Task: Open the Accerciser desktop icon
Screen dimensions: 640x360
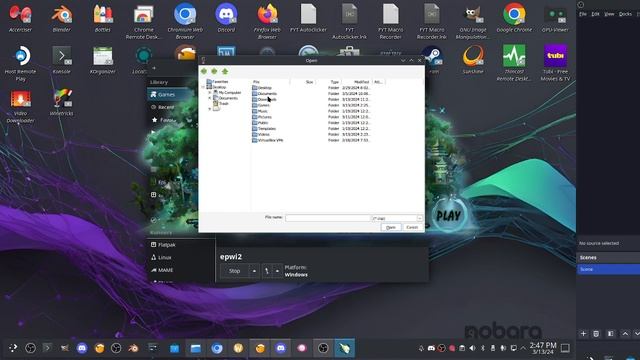Action: [20, 18]
